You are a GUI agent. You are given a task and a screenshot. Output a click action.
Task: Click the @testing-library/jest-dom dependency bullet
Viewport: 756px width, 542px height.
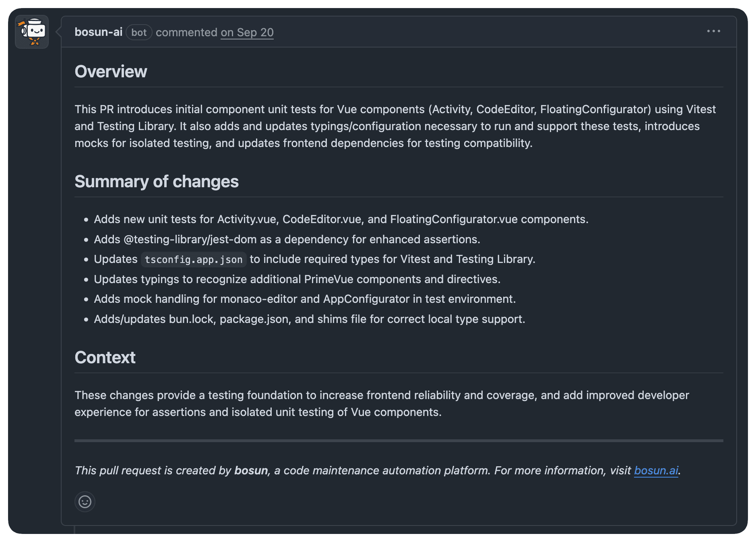pyautogui.click(x=287, y=240)
